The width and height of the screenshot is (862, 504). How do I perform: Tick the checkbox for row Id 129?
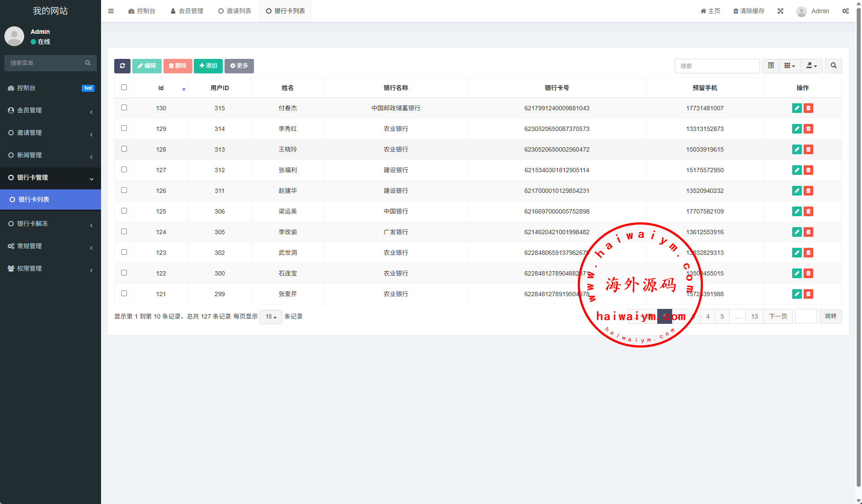pos(124,128)
